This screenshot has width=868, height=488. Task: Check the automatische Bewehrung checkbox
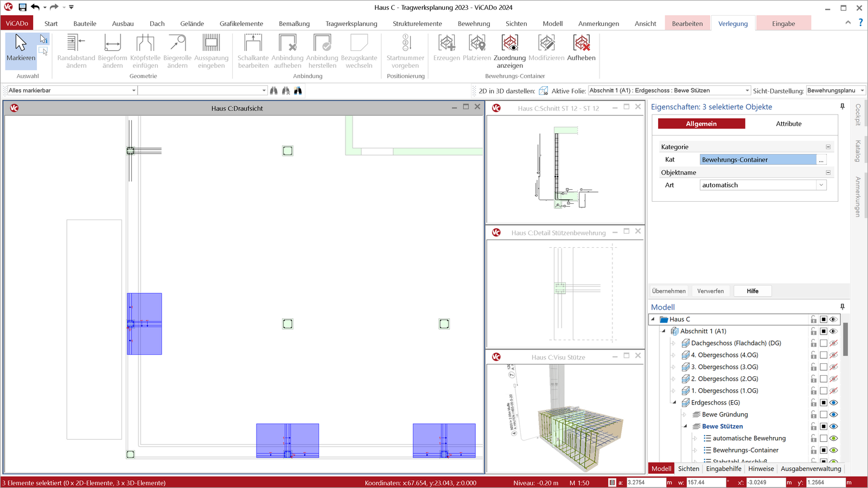point(824,438)
